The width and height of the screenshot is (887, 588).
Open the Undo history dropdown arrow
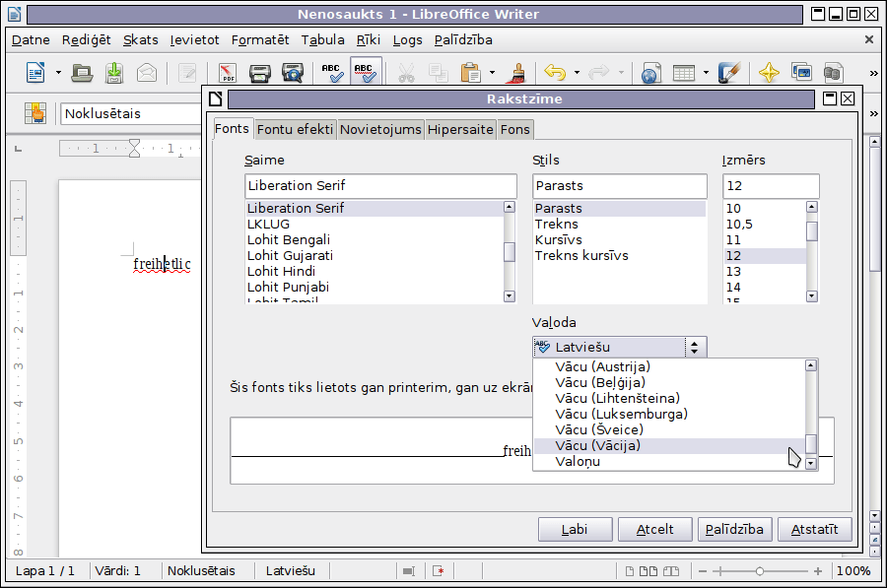pos(577,72)
